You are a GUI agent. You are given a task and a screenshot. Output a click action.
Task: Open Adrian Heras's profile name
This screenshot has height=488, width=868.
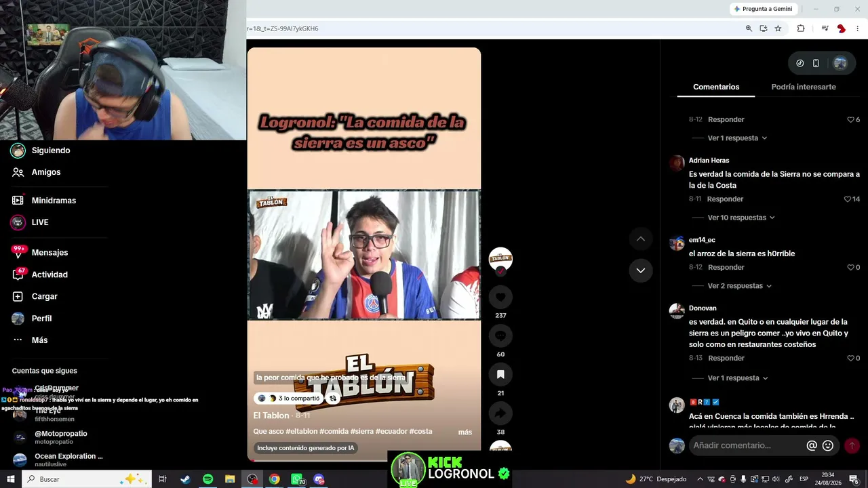(x=709, y=161)
